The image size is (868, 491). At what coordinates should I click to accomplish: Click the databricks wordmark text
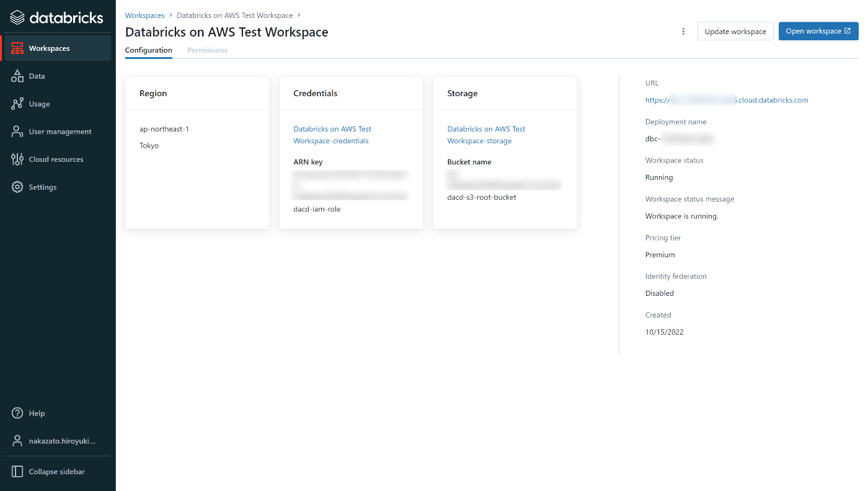[66, 17]
